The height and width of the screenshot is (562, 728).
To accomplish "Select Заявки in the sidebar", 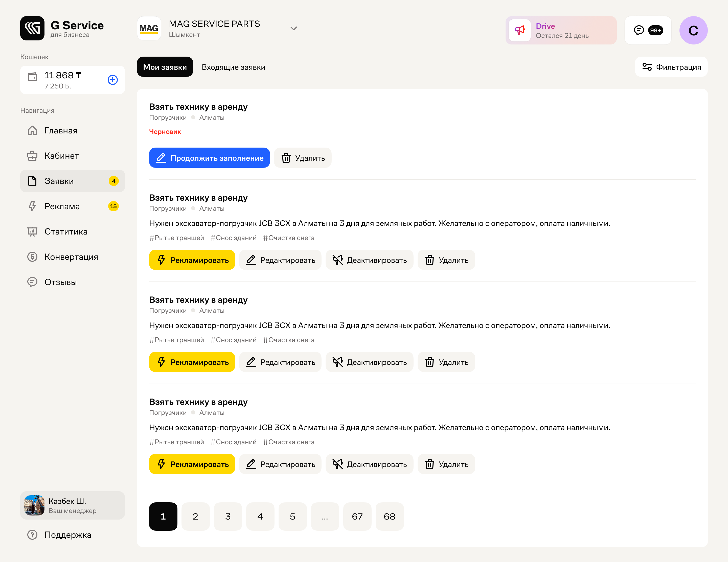I will point(72,181).
